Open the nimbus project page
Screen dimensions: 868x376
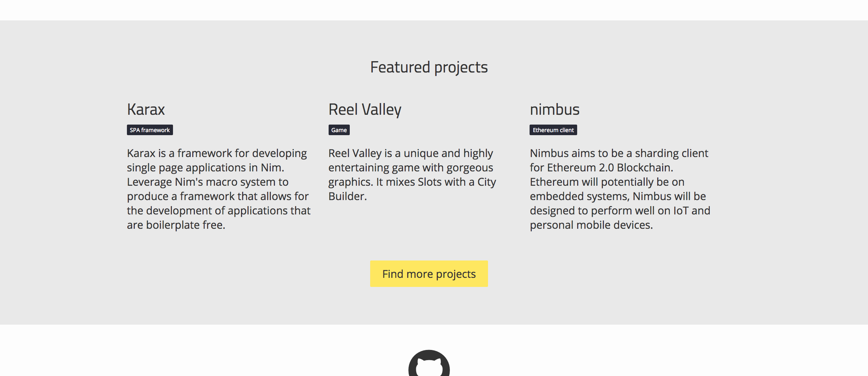554,109
